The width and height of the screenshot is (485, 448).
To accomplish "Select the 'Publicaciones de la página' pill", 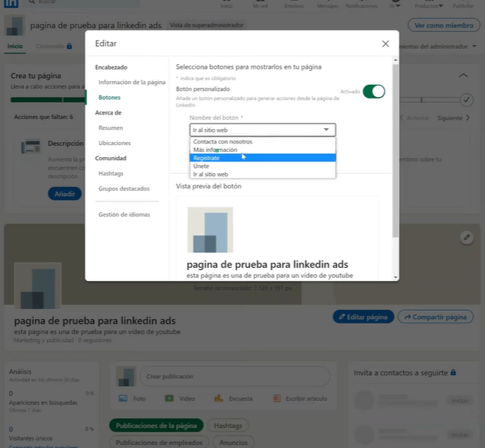I will (157, 426).
